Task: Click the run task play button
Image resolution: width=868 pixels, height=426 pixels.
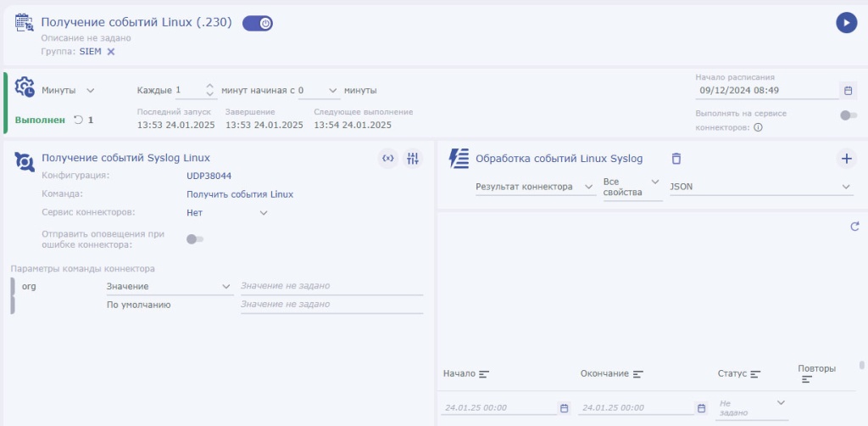Action: [x=846, y=23]
